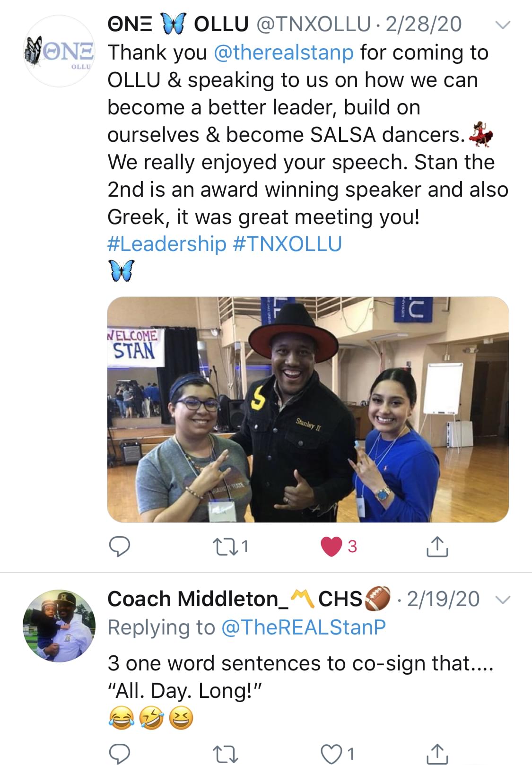Open the Welcome Stan group photo

[308, 409]
